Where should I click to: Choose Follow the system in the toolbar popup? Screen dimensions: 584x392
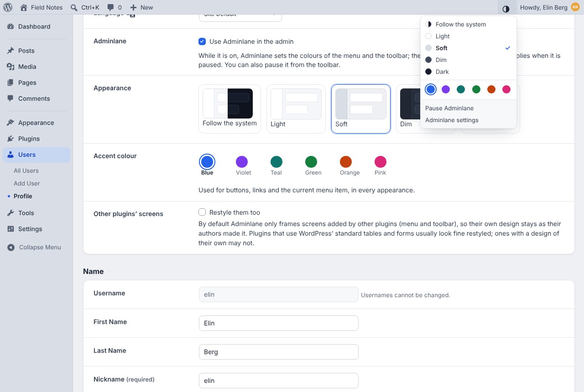click(468, 24)
